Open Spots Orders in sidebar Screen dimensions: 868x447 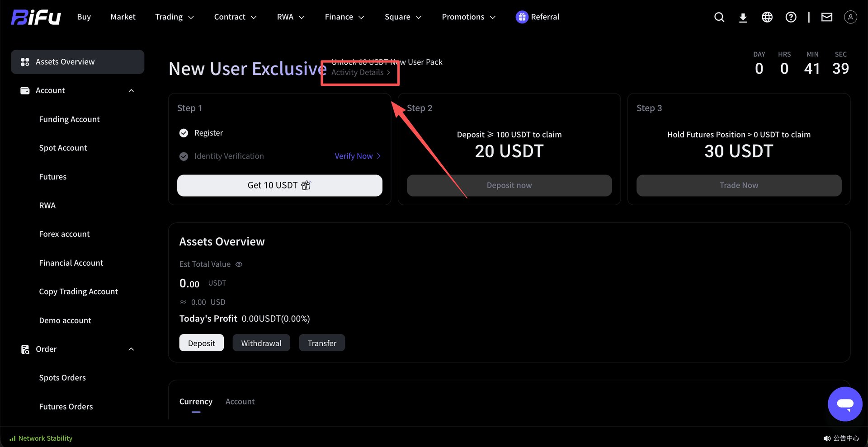pyautogui.click(x=62, y=378)
